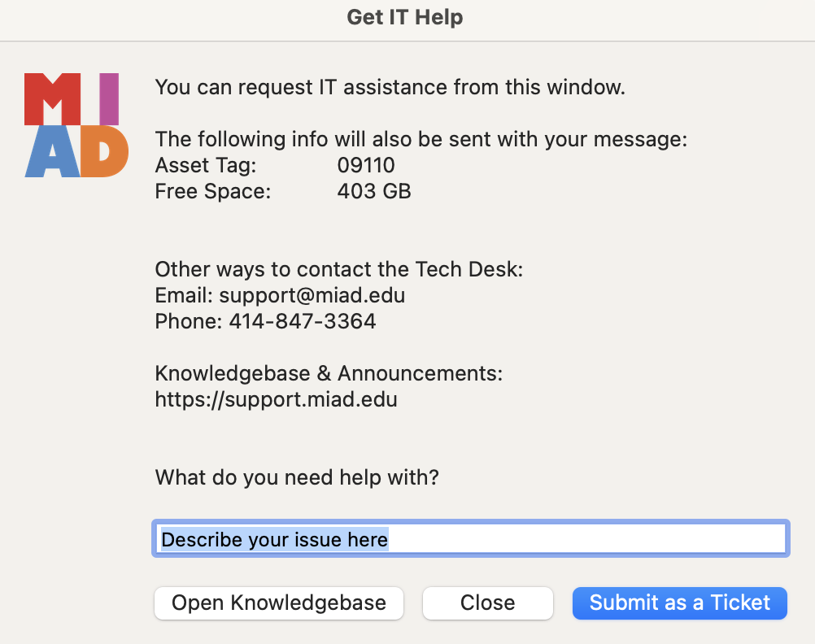Click the blue A in the logo

[53, 151]
